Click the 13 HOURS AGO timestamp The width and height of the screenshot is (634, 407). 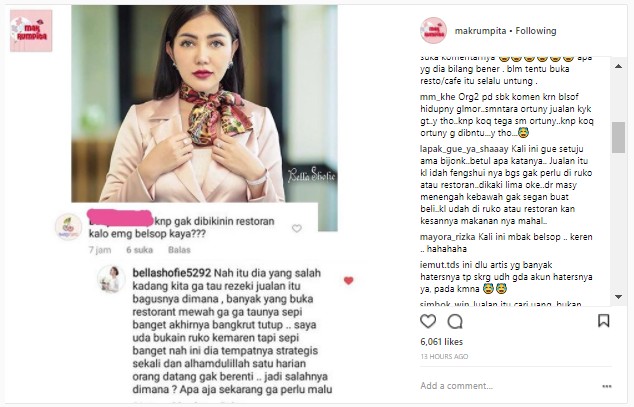coord(444,356)
